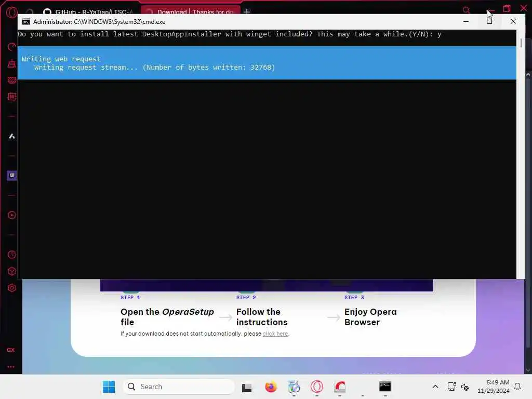Follow the "click here" download link
This screenshot has width=532, height=399.
(275, 334)
